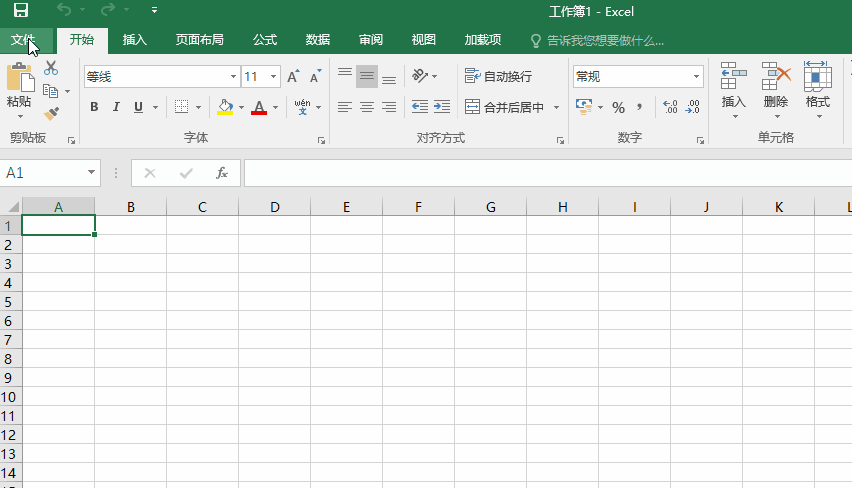This screenshot has width=852, height=488.
Task: Click the Save icon in the title bar
Action: tap(21, 10)
